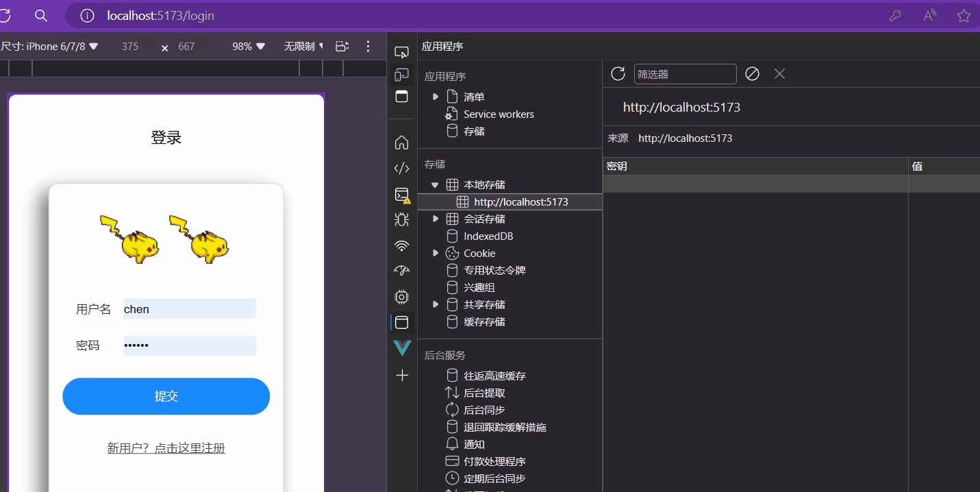Open the Console panel with warning badge
The width and height of the screenshot is (980, 492).
pyautogui.click(x=402, y=195)
